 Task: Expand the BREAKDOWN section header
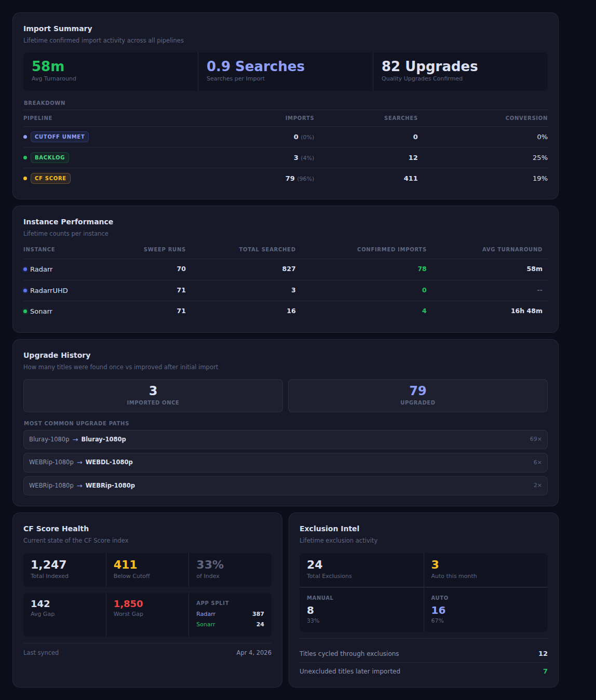tap(45, 103)
